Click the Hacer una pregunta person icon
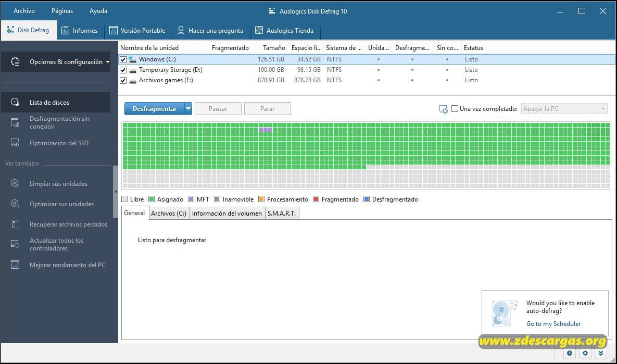617x364 pixels. click(x=181, y=30)
